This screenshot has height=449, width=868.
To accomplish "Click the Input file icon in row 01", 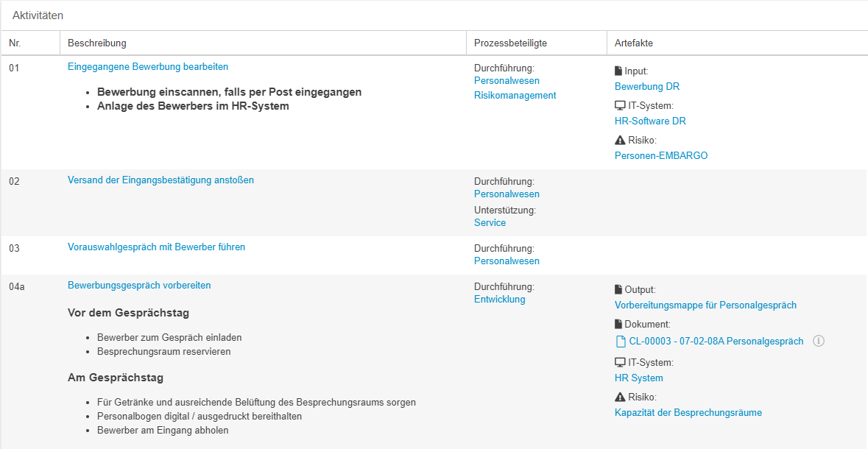I will coord(618,71).
